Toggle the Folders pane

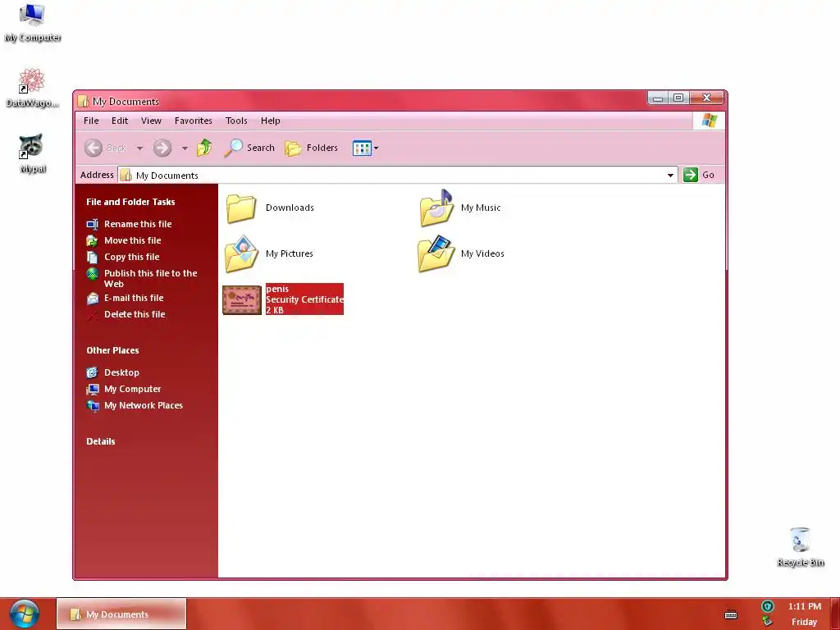tap(311, 148)
